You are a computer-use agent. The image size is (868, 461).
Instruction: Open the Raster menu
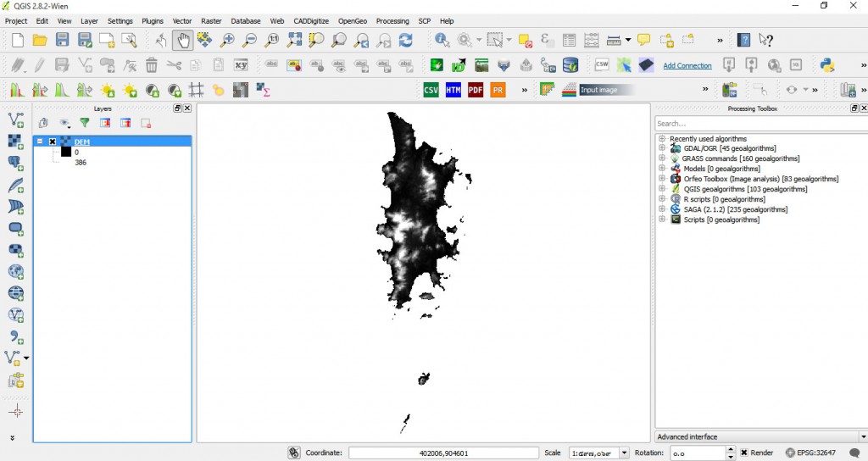click(211, 20)
